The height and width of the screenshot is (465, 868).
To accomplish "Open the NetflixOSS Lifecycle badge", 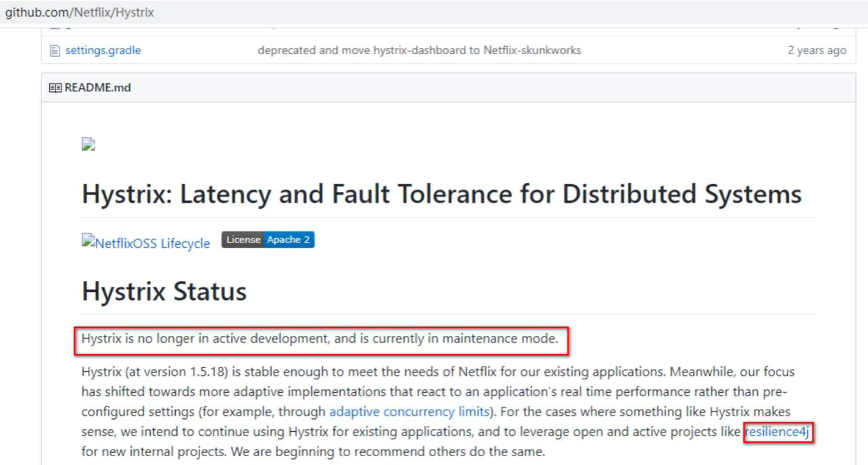I will tap(146, 243).
